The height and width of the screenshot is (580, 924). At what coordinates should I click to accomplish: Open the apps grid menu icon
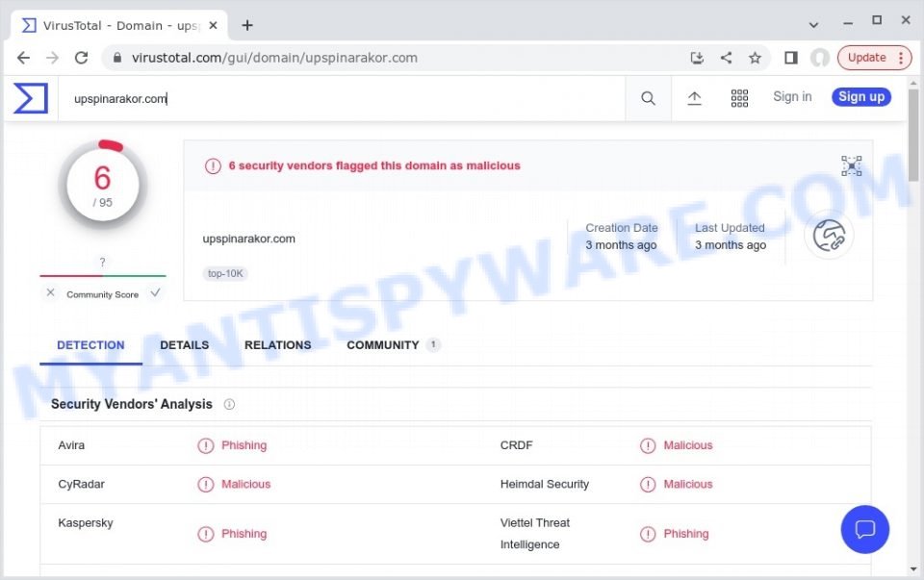[x=739, y=98]
